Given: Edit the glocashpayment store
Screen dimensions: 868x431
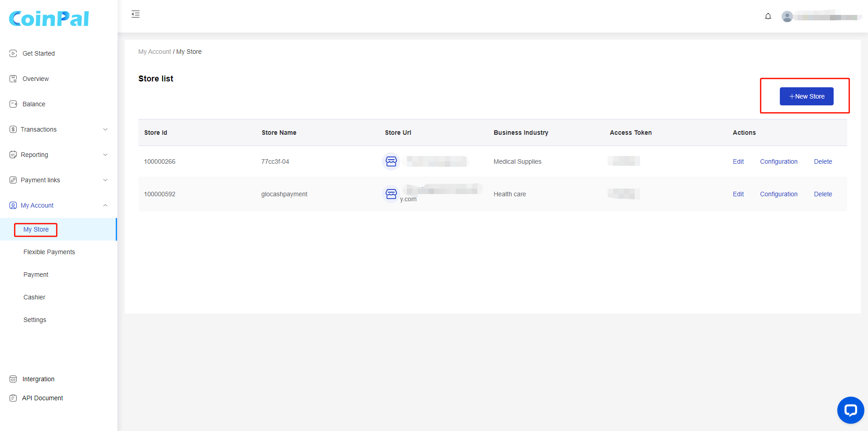Looking at the screenshot, I should [738, 194].
